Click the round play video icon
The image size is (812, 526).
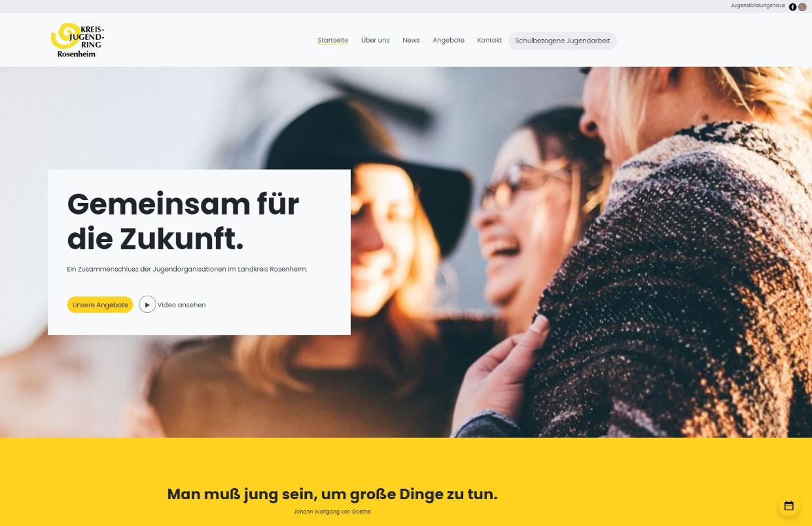(147, 305)
